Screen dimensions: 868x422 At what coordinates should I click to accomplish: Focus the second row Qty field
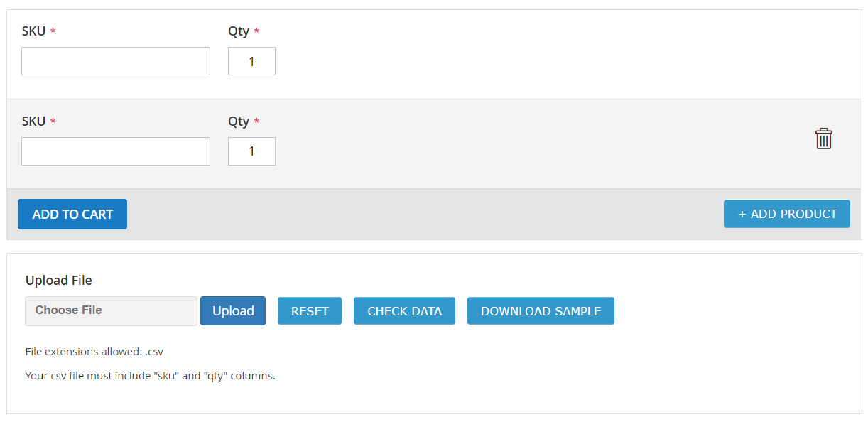(251, 151)
